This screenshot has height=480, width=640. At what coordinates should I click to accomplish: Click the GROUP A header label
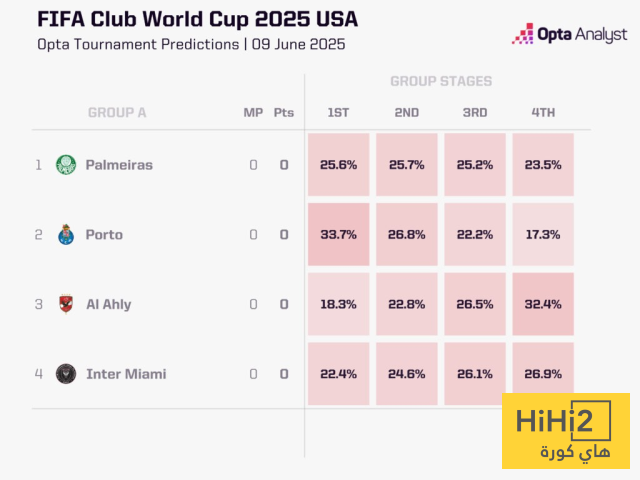pos(117,113)
